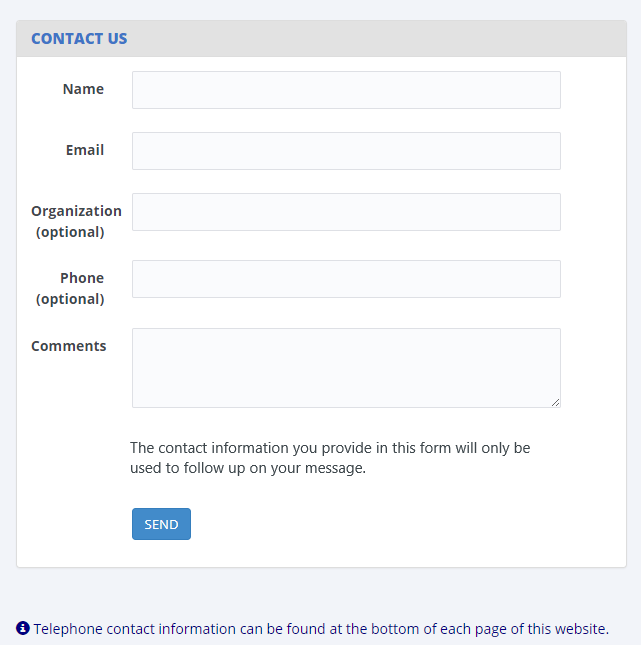Click the Phone label text
The width and height of the screenshot is (641, 645).
click(82, 278)
